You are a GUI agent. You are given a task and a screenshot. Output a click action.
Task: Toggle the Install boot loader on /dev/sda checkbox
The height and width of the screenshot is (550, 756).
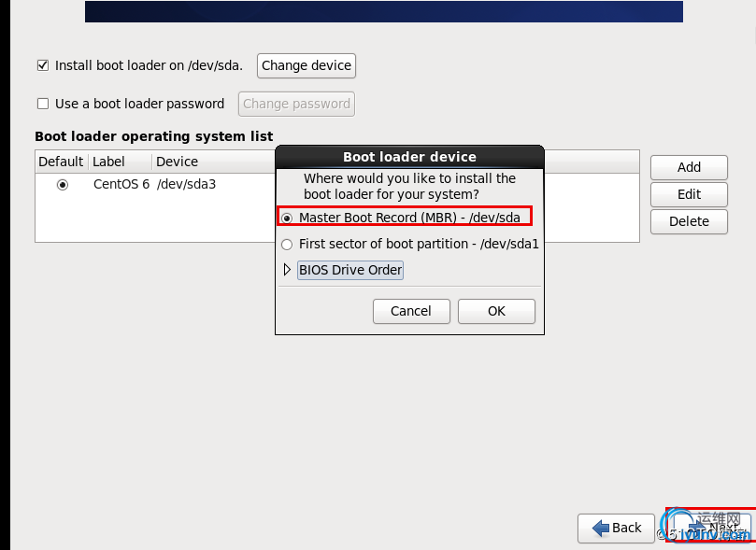(42, 65)
